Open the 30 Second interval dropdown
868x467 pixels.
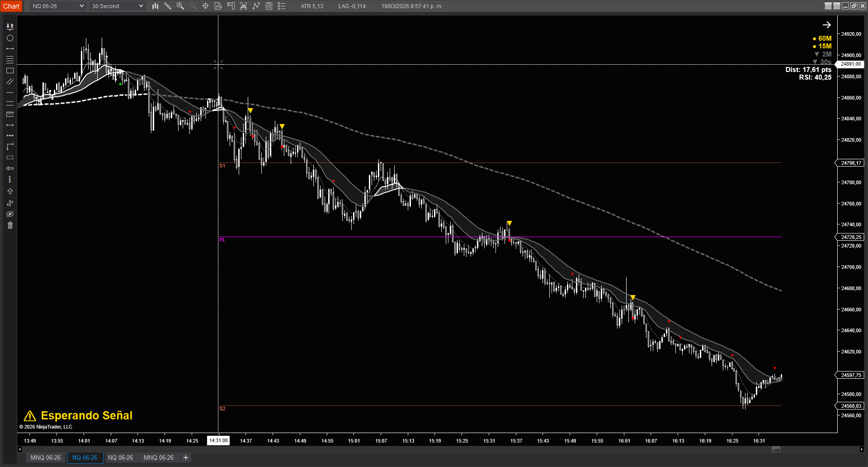pyautogui.click(x=117, y=6)
